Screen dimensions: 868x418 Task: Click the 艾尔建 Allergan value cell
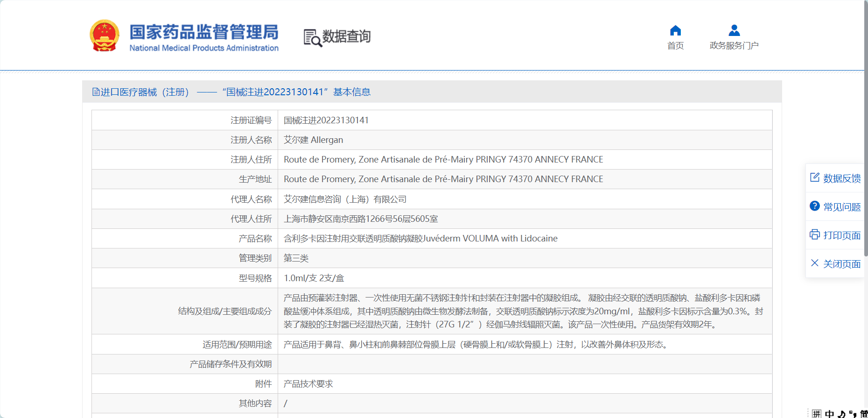click(525, 140)
